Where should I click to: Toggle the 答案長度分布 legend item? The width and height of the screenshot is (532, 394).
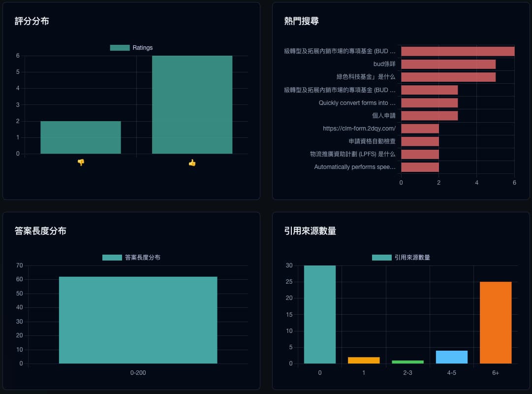click(x=131, y=258)
